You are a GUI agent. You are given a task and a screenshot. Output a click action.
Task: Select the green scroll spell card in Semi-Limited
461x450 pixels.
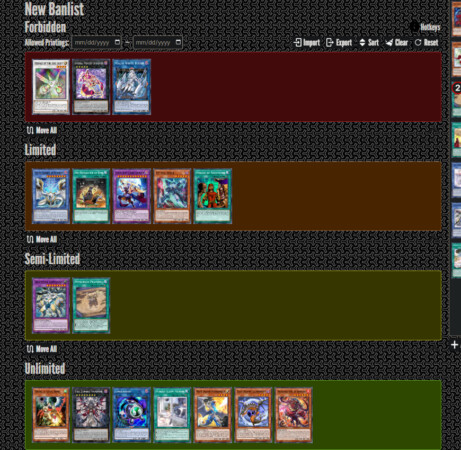[x=91, y=306]
